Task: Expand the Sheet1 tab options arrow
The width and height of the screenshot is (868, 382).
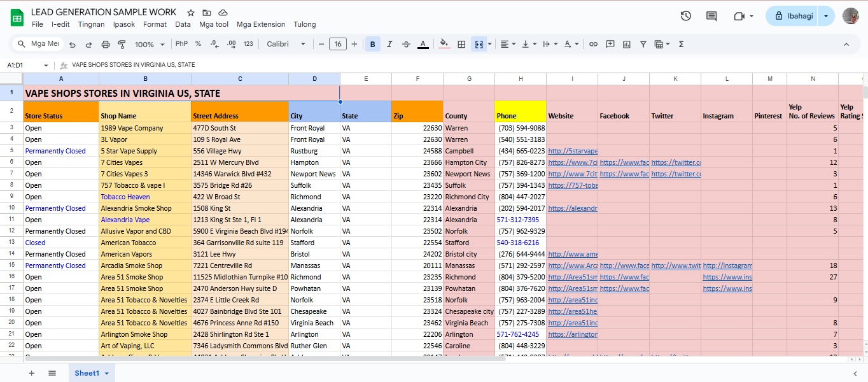Action: [107, 374]
